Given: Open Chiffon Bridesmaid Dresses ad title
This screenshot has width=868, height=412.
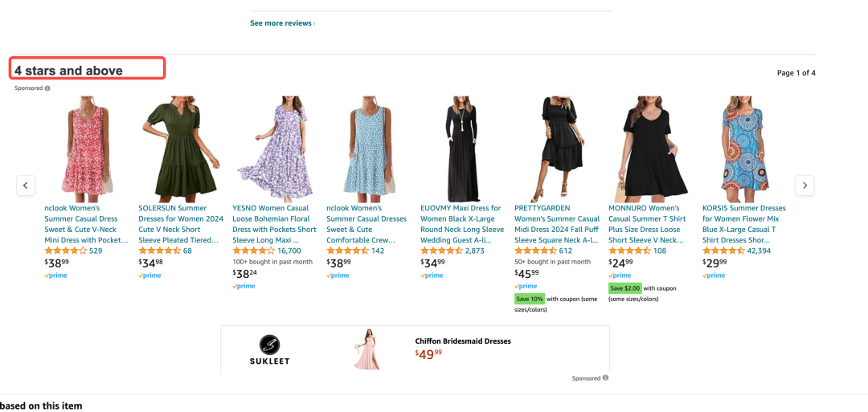Looking at the screenshot, I should pos(463,341).
